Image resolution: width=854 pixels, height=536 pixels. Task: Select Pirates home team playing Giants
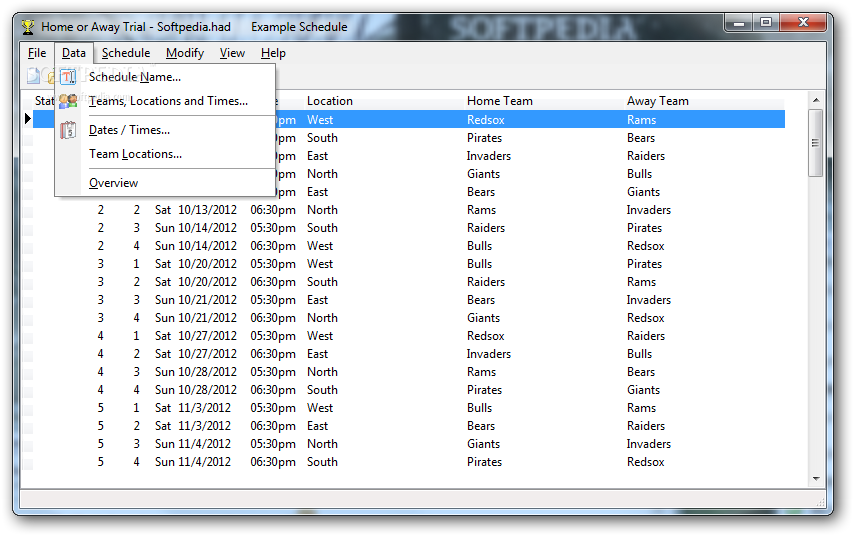click(484, 389)
